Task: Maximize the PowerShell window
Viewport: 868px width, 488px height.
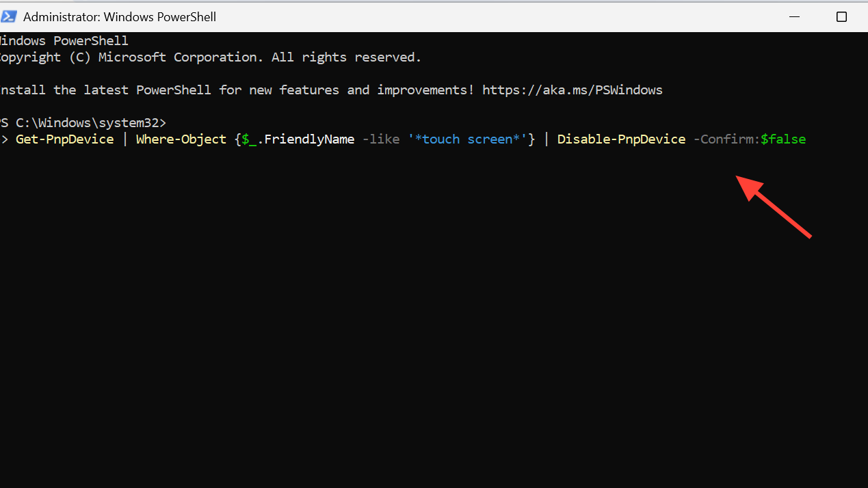Action: pos(841,16)
